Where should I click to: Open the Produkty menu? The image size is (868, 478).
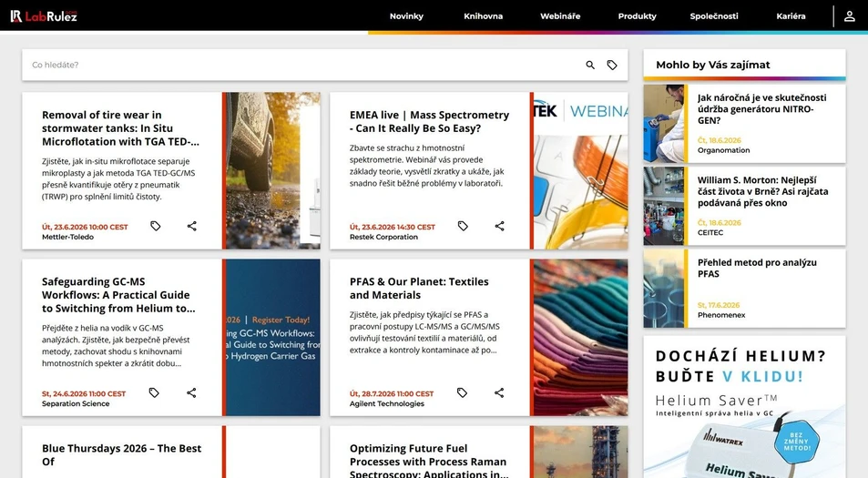coord(638,16)
